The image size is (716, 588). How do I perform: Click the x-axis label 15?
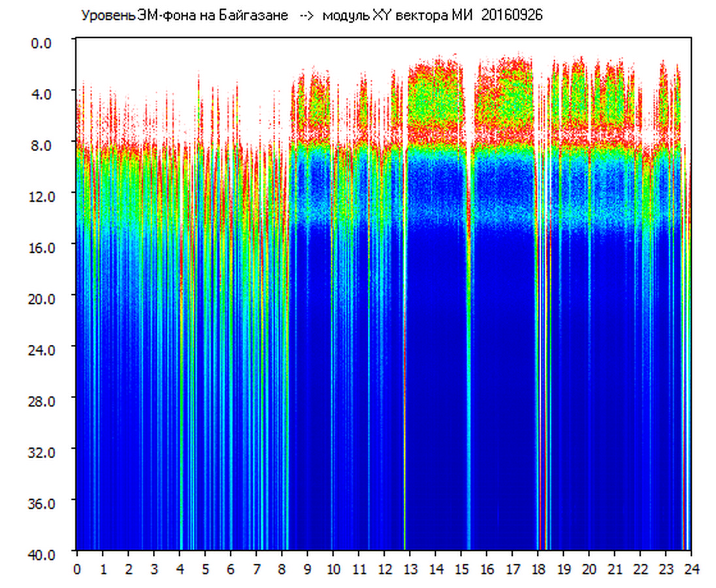pos(461,568)
